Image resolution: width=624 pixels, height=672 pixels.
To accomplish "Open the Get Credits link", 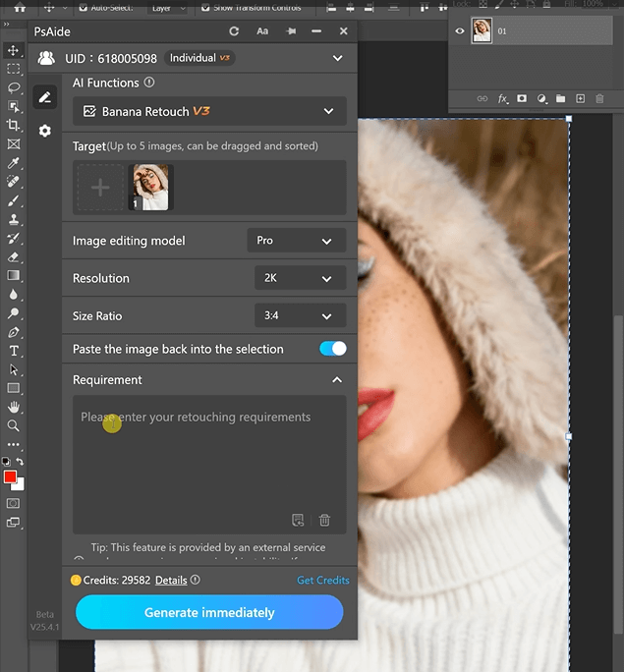I will click(x=323, y=580).
